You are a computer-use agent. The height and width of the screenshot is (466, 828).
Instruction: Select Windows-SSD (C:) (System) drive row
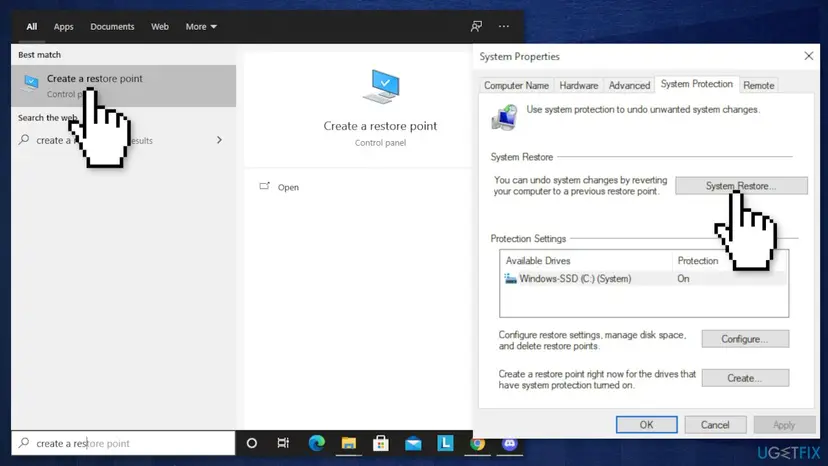(x=643, y=278)
